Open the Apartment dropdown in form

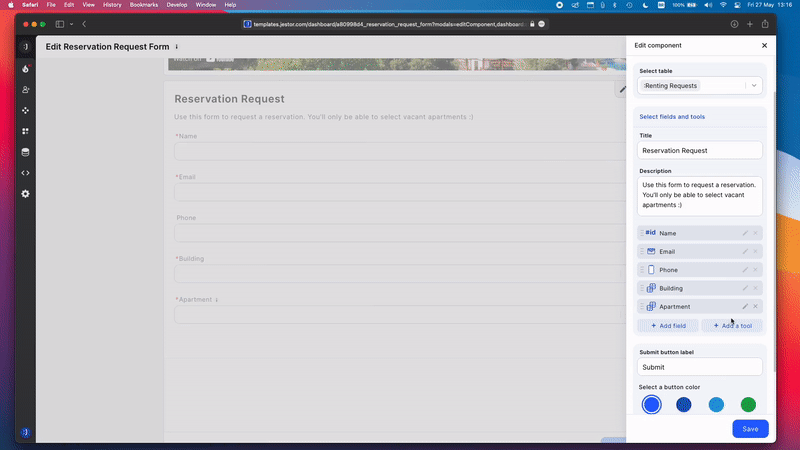tap(399, 315)
